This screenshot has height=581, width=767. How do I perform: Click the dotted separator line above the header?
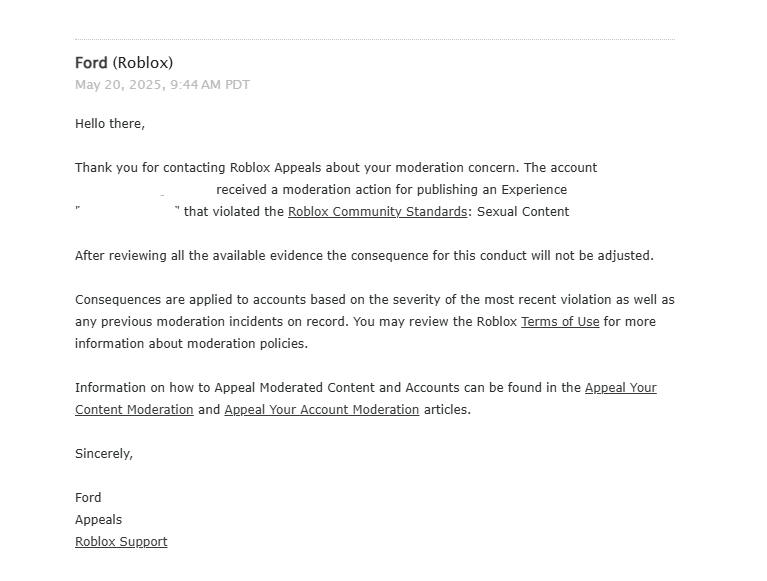coord(375,40)
